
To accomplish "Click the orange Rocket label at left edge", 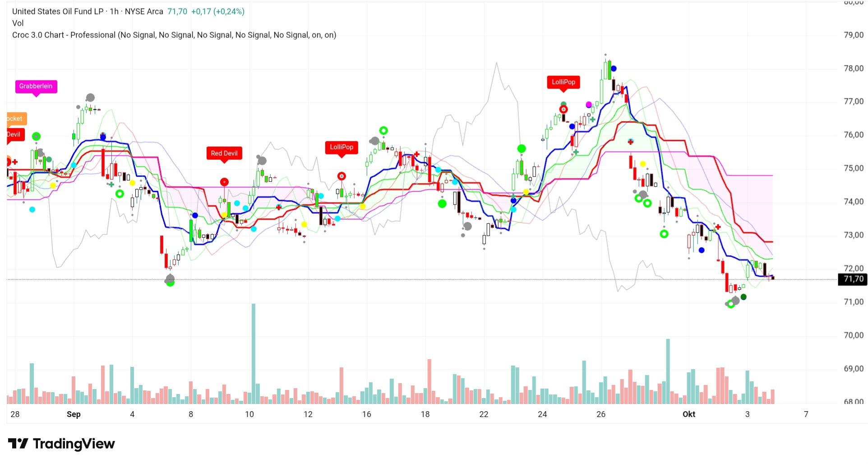I will pyautogui.click(x=16, y=119).
